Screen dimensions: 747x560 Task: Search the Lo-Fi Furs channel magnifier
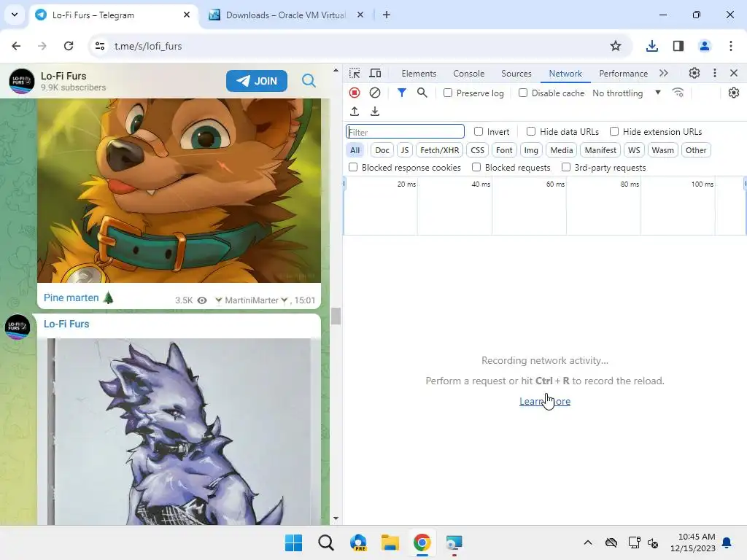point(309,80)
